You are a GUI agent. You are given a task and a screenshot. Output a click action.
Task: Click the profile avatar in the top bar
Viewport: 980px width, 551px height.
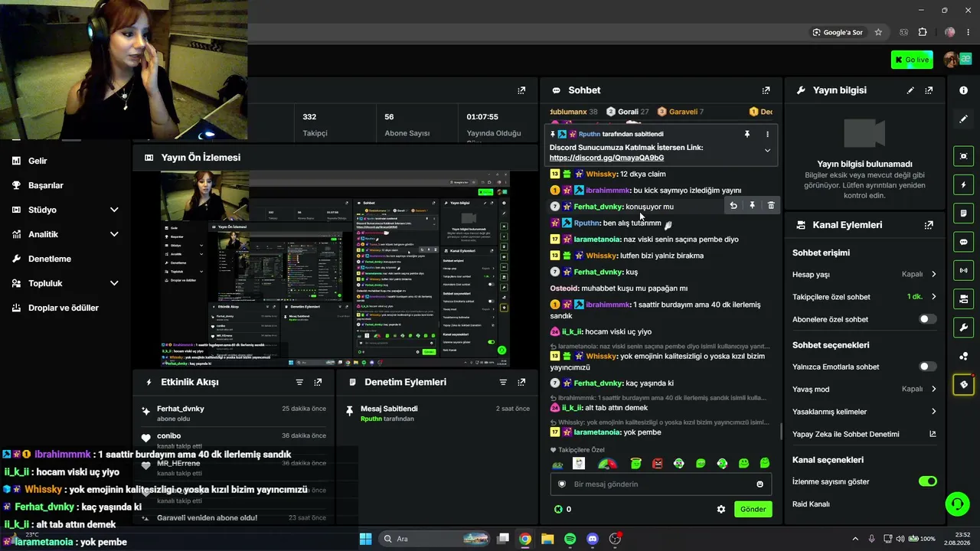pos(952,60)
